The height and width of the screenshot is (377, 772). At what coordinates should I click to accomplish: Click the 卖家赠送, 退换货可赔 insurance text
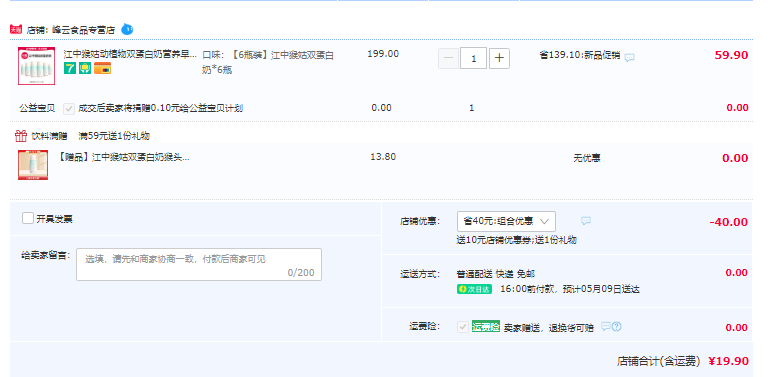[548, 328]
